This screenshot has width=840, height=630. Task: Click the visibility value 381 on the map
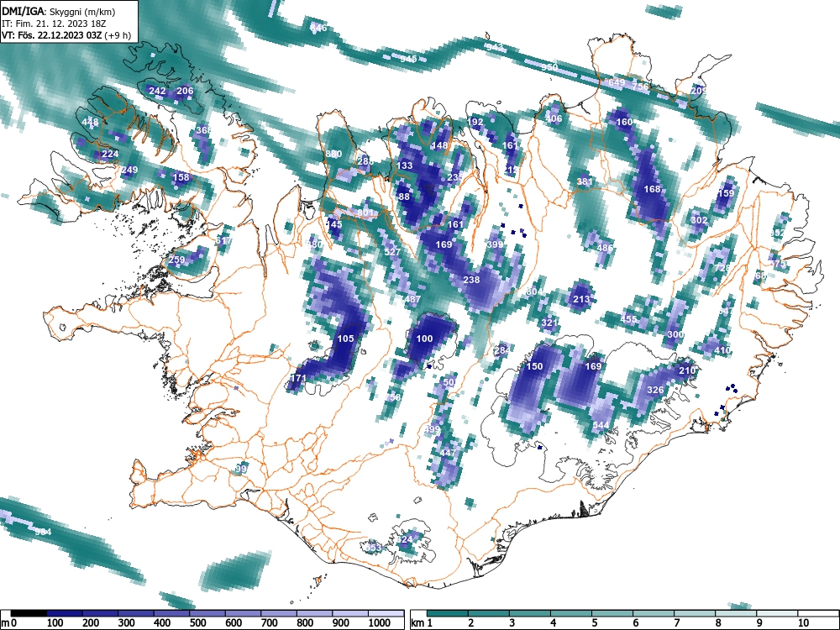point(585,181)
